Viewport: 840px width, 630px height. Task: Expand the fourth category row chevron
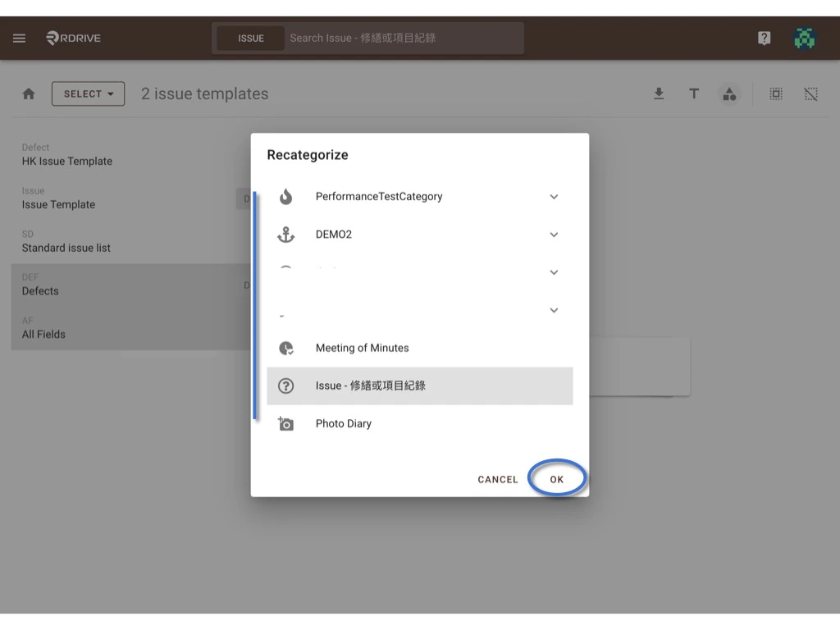[554, 310]
